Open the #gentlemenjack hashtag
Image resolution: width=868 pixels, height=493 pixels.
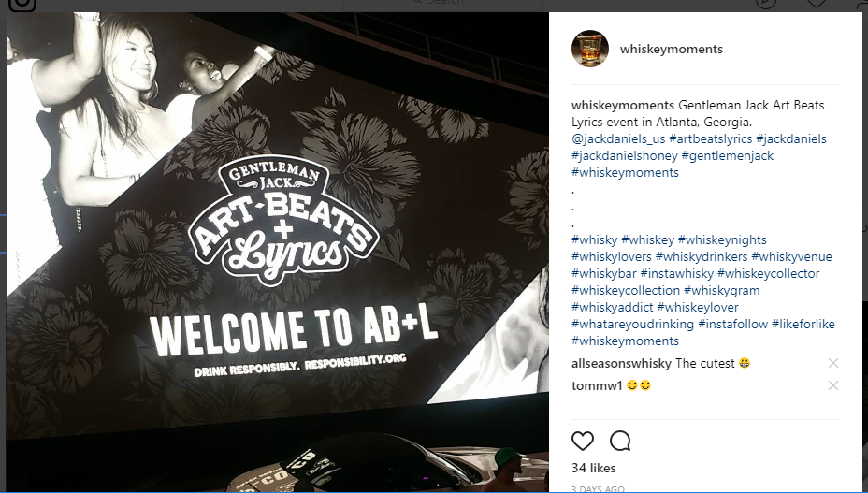pyautogui.click(x=728, y=155)
